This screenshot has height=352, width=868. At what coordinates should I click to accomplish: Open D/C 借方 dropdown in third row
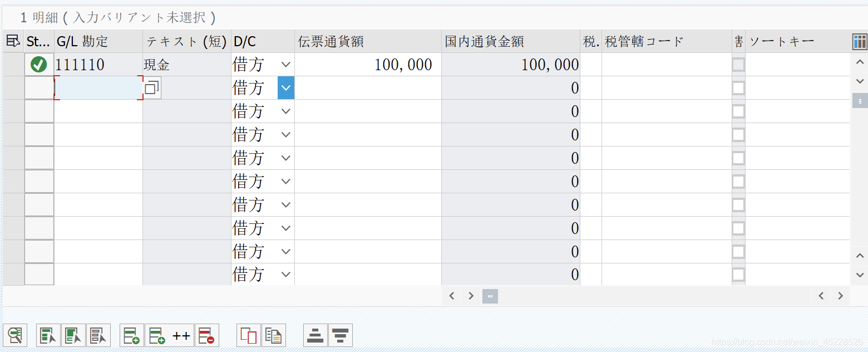pyautogui.click(x=286, y=111)
